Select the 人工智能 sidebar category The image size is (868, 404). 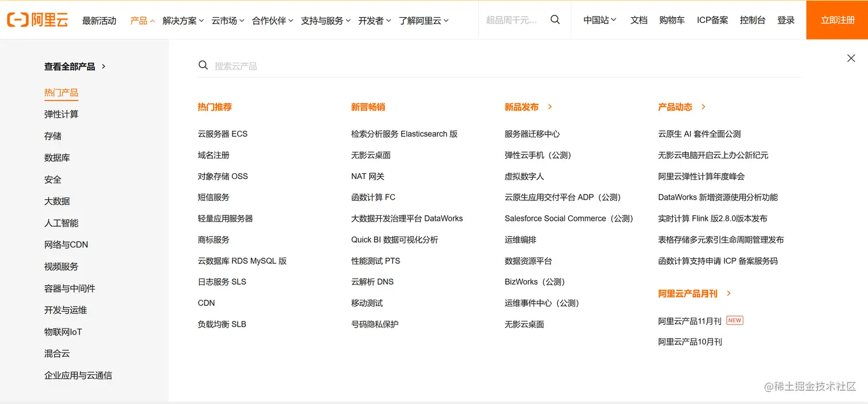click(61, 223)
